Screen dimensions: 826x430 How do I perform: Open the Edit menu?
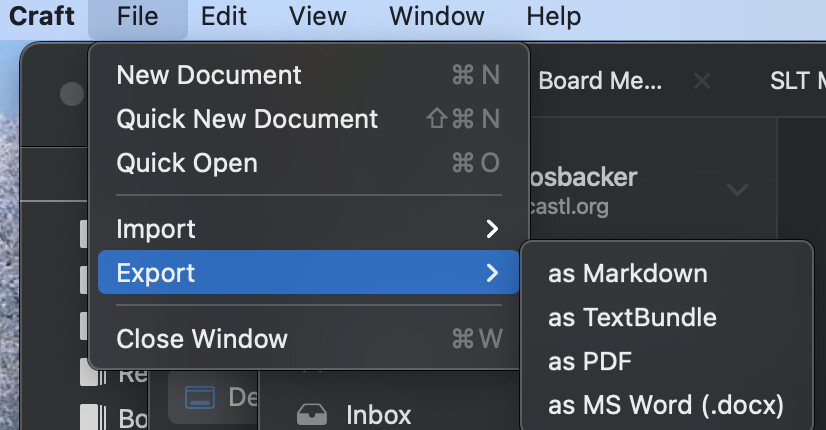click(224, 17)
